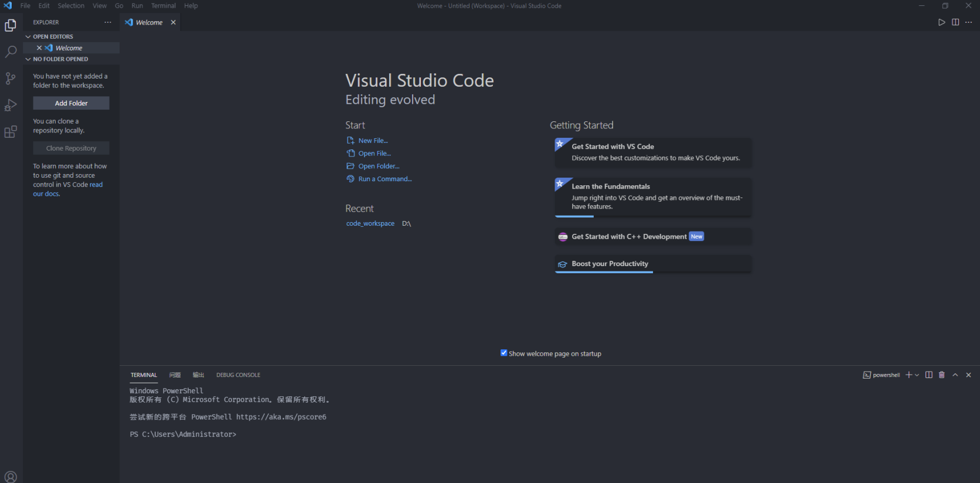
Task: Click Open File icon under Start
Action: [x=351, y=154]
